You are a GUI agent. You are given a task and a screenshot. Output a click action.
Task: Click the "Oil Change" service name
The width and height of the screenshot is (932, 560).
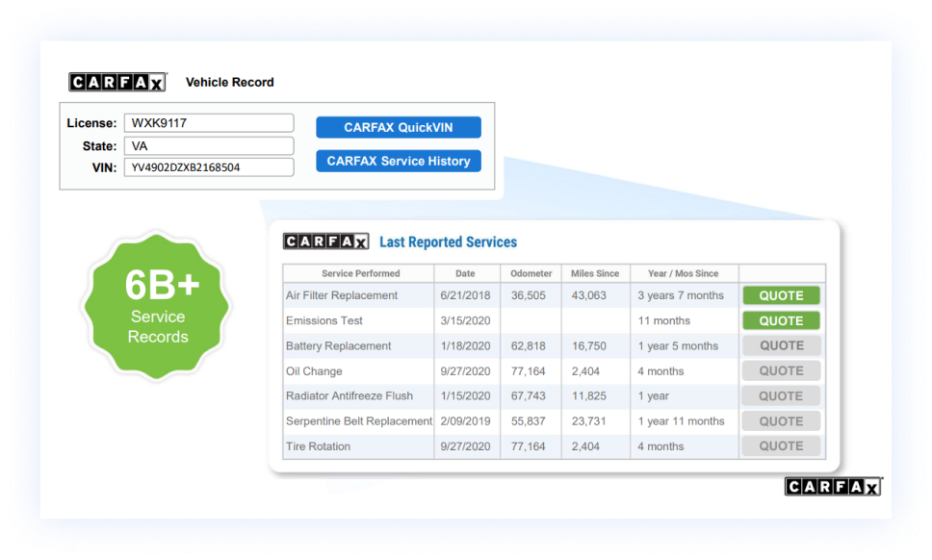point(314,371)
